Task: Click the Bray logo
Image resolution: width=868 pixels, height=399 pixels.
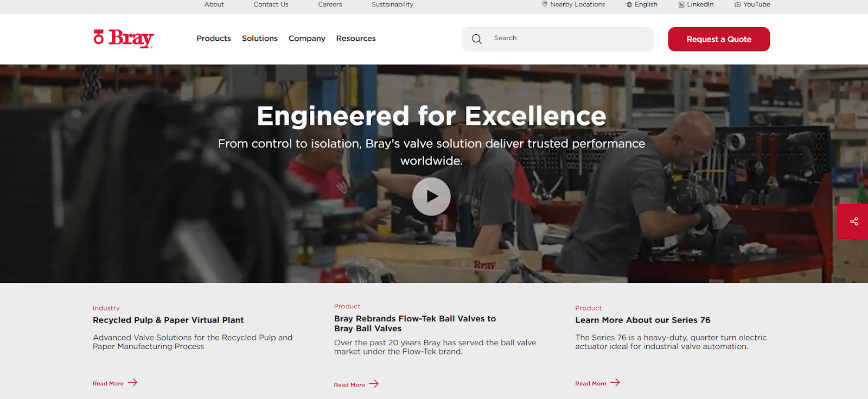Action: pos(124,38)
